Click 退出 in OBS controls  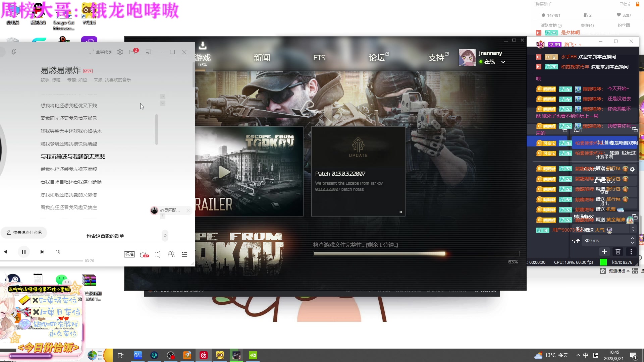point(604,203)
